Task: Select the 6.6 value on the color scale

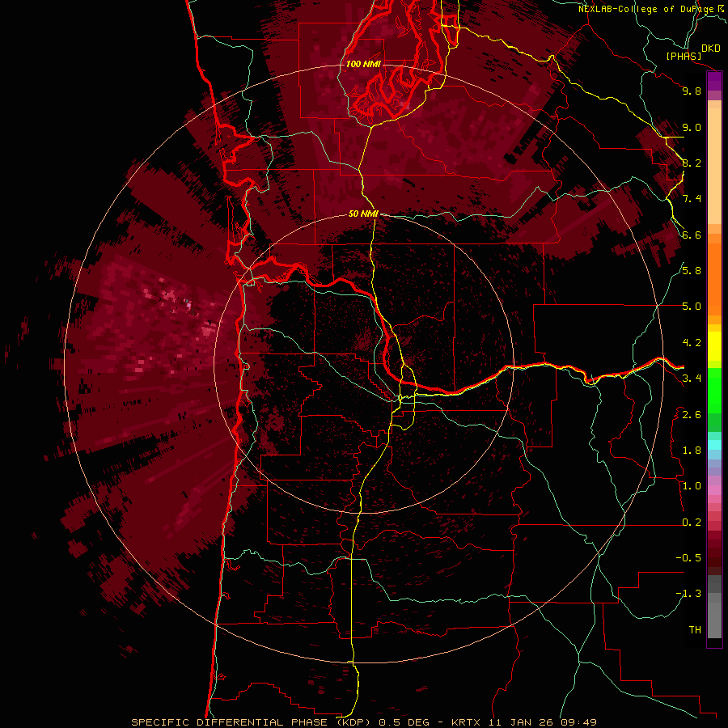Action: tap(692, 235)
